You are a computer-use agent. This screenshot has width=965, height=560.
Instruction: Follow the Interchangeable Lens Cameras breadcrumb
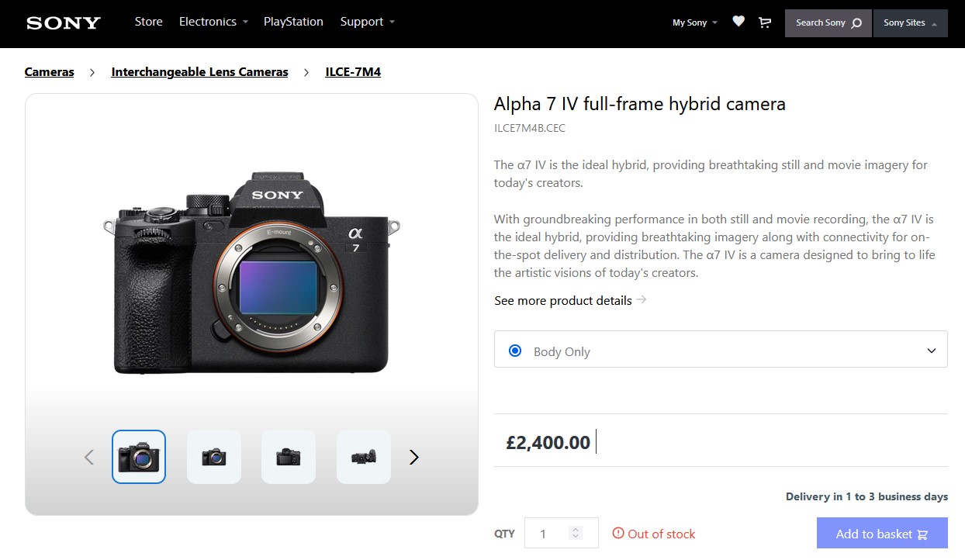[x=199, y=72]
